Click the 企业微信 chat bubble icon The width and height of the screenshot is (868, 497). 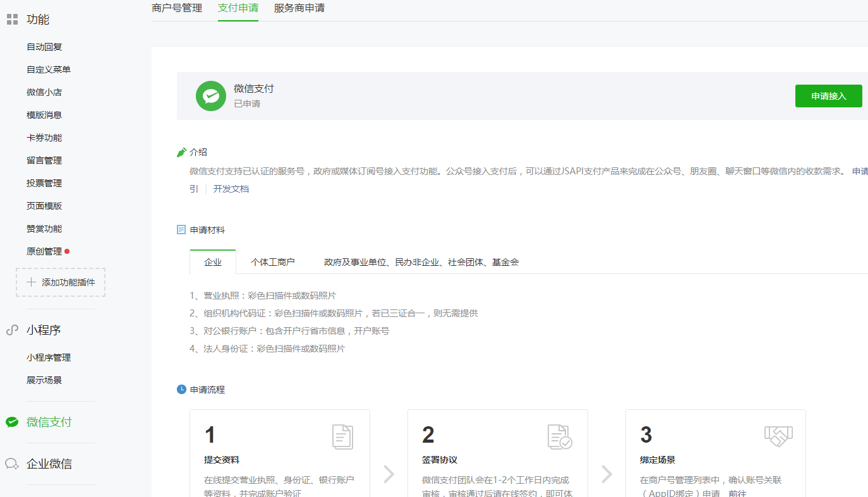pos(12,464)
